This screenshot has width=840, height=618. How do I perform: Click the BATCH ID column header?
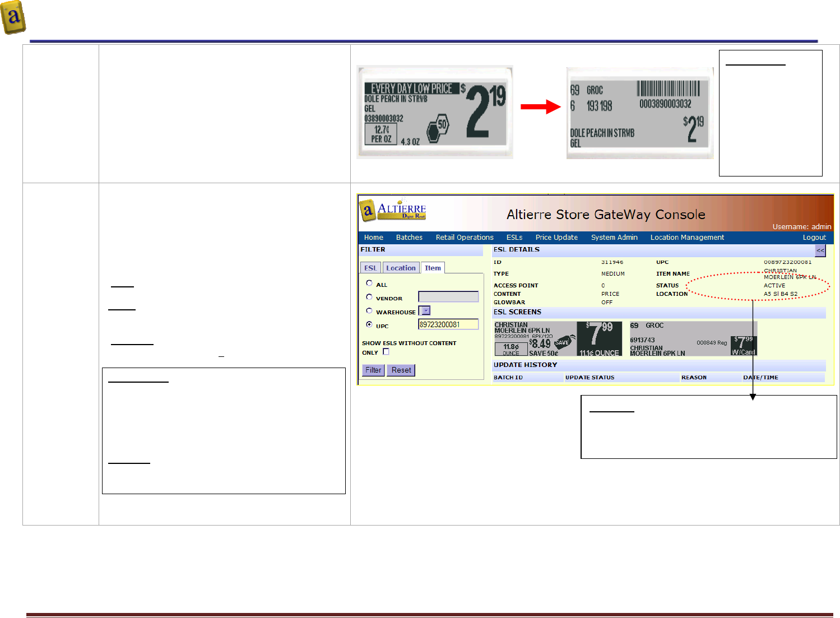pyautogui.click(x=508, y=378)
